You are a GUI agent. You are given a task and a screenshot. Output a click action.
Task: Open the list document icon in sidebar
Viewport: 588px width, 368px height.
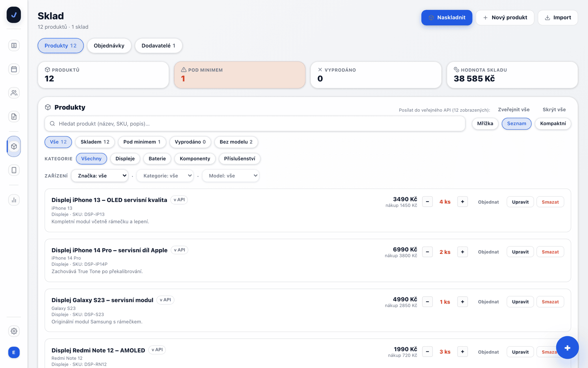point(14,46)
